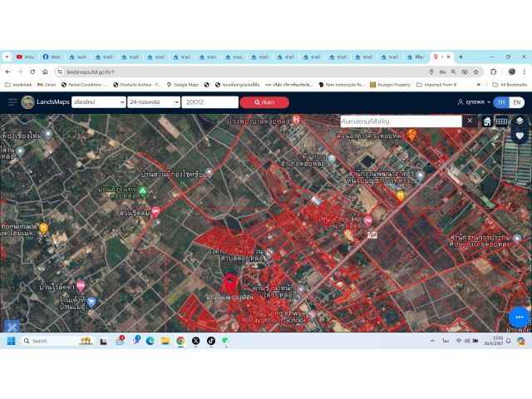532x399 pixels.
Task: Open the Google Maps bookmark
Action: tap(183, 85)
